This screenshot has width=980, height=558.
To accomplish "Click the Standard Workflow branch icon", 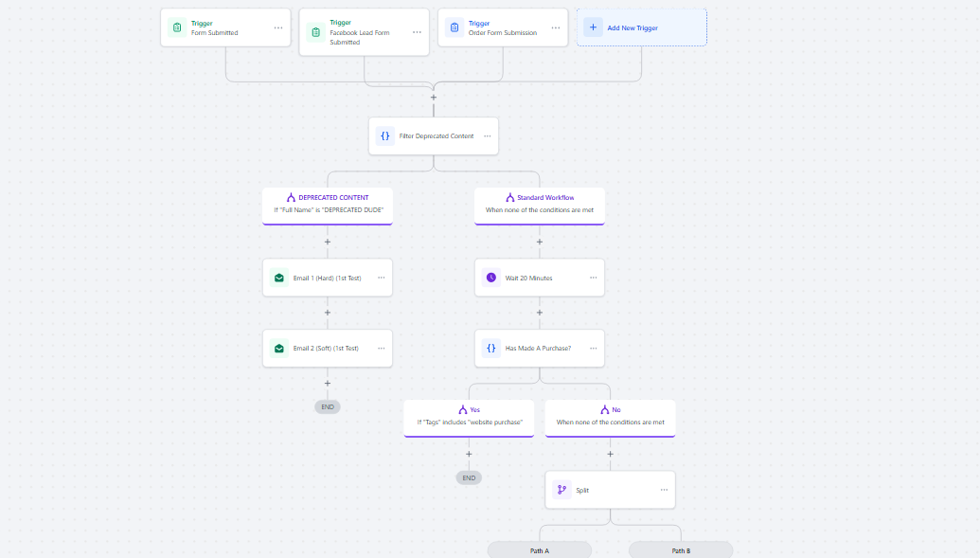I will [510, 198].
